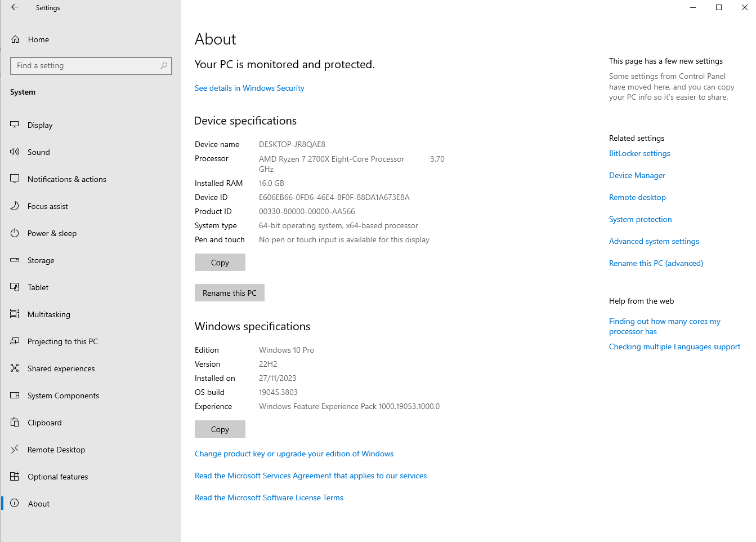Click the Power & sleep icon

15,233
